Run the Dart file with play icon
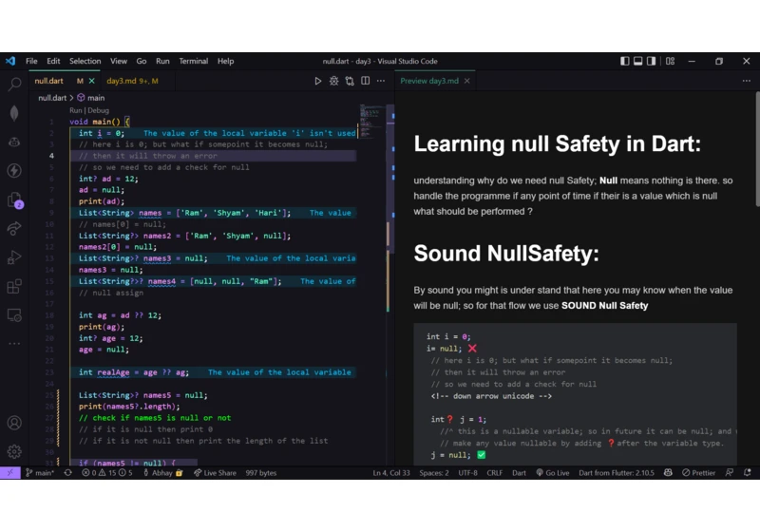The image size is (760, 532). click(318, 81)
